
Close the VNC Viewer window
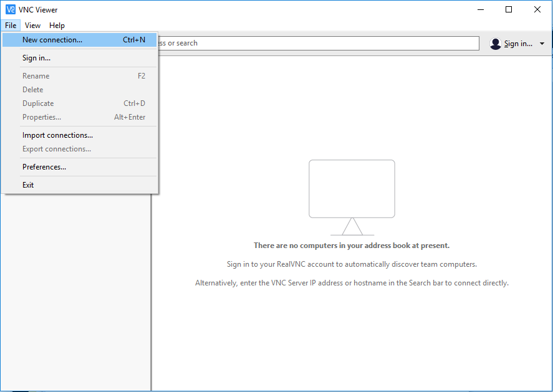click(x=537, y=9)
